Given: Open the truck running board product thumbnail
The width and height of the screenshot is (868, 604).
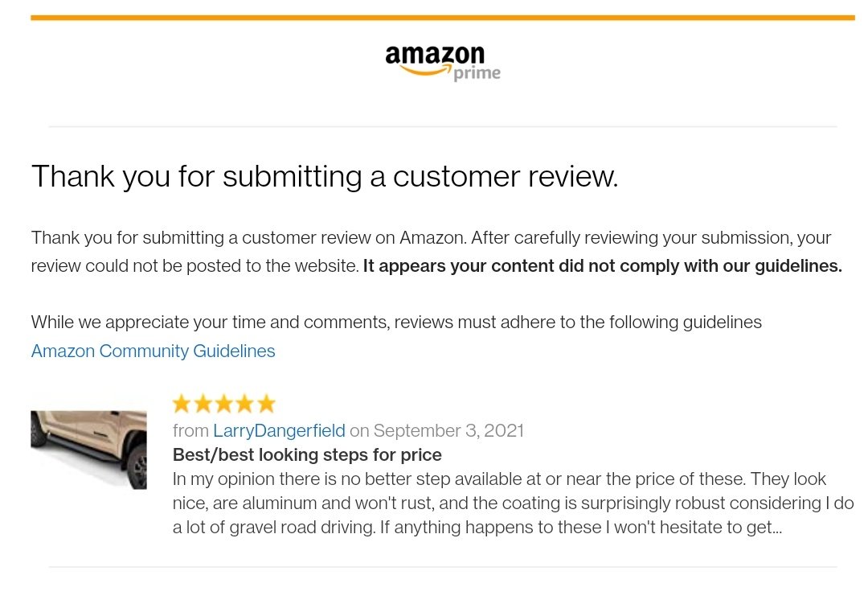Looking at the screenshot, I should pyautogui.click(x=88, y=450).
